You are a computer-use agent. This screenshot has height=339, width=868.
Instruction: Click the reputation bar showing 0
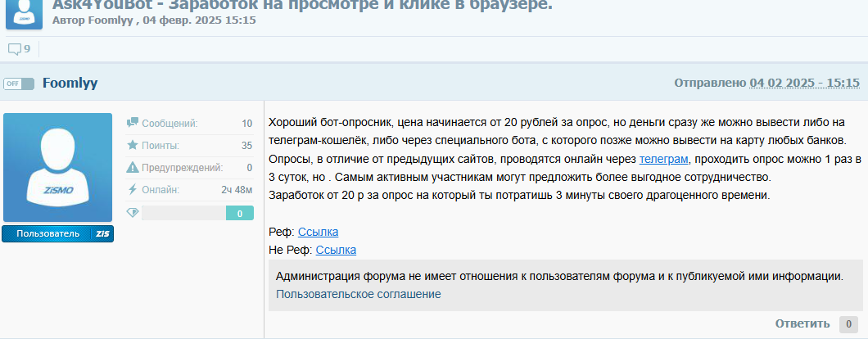pyautogui.click(x=192, y=213)
